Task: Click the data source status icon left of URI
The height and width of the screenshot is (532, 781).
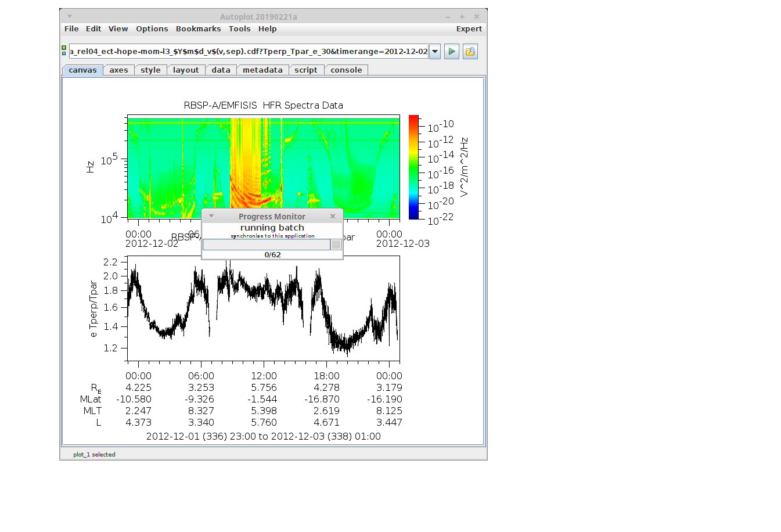Action: coord(64,51)
